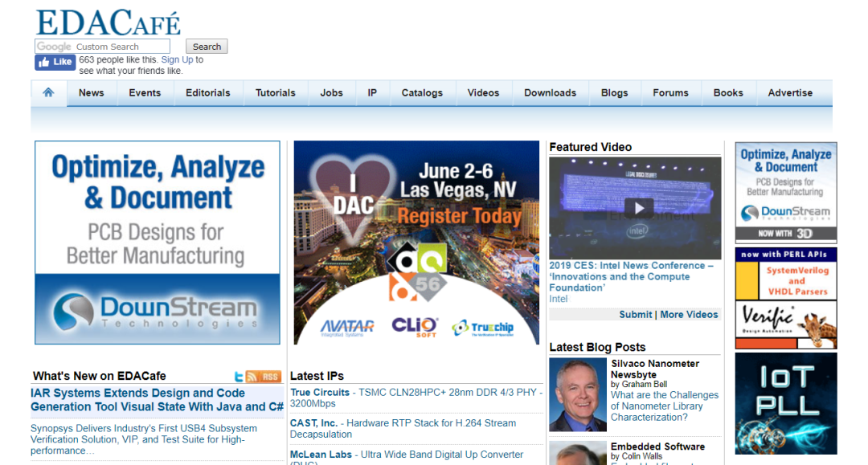The height and width of the screenshot is (465, 868).
Task: Open the Advertise menu
Action: pyautogui.click(x=790, y=93)
